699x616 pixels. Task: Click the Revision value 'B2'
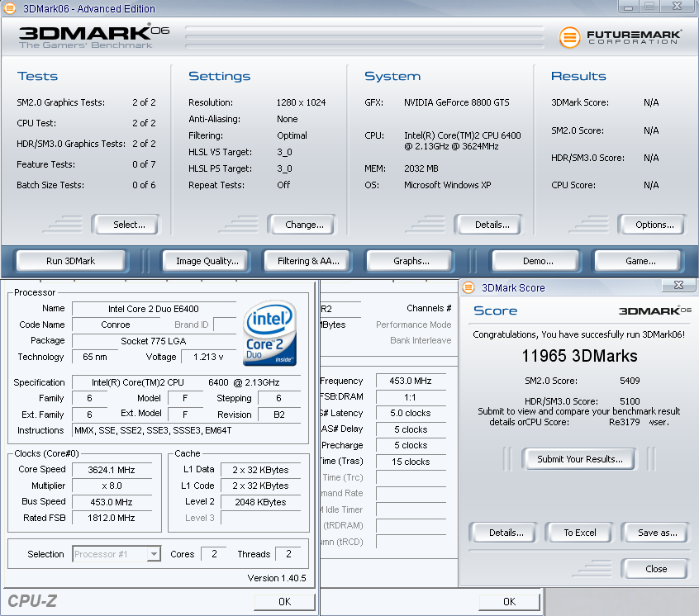[279, 415]
